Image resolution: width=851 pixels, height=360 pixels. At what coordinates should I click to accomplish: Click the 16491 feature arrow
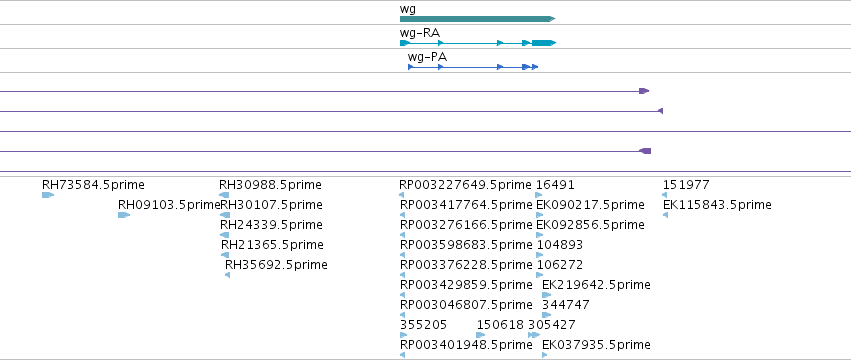coord(538,195)
